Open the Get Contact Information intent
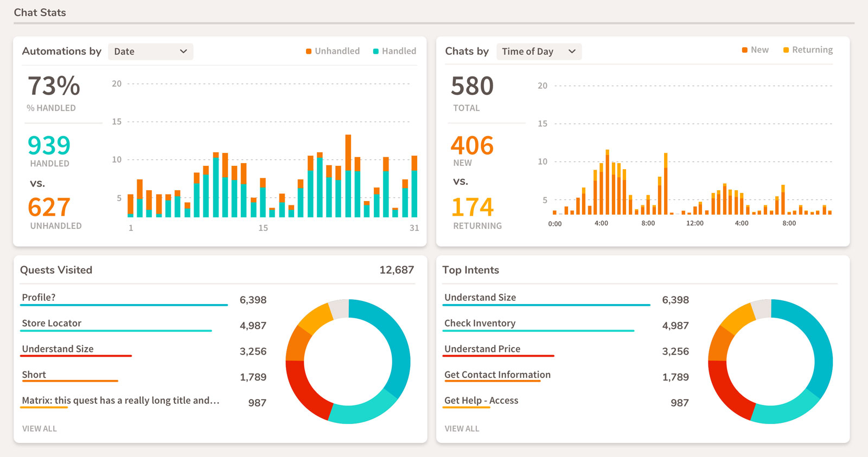This screenshot has width=868, height=457. tap(497, 375)
